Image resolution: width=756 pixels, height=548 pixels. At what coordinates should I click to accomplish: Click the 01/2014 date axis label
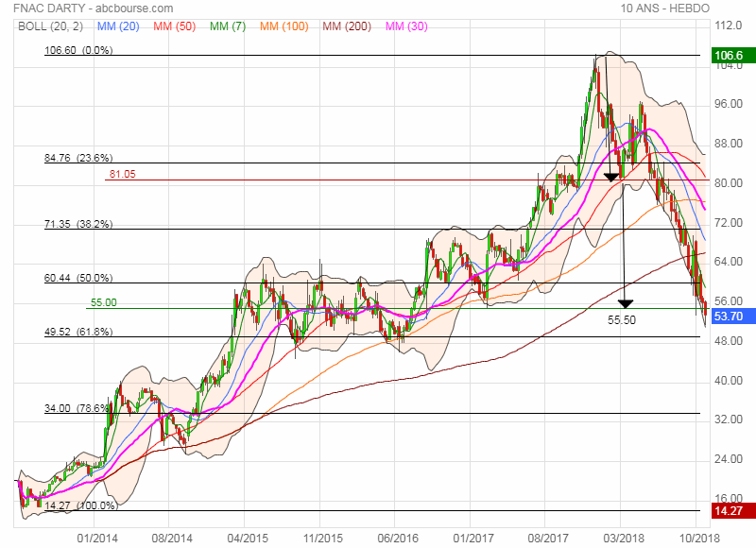pos(96,538)
